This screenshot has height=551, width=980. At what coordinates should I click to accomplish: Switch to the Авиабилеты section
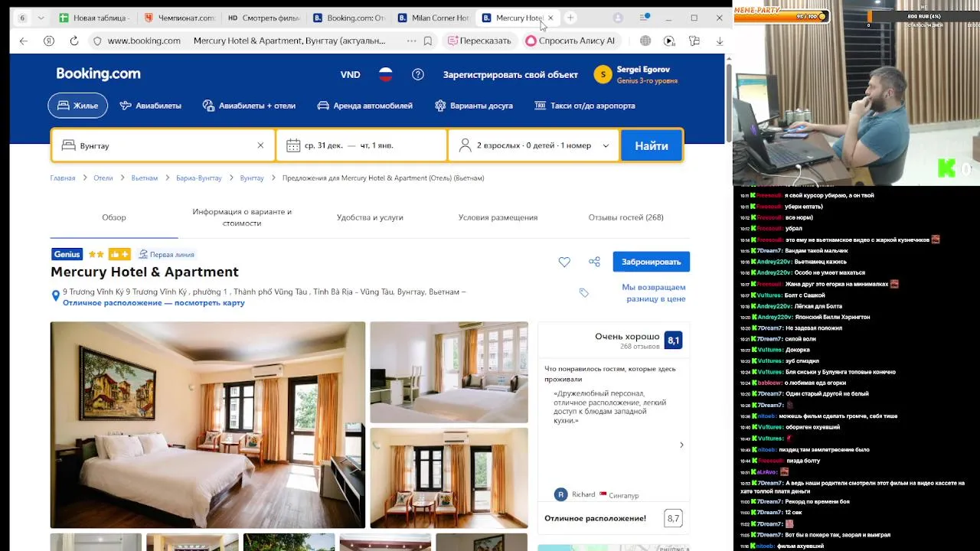coord(150,106)
